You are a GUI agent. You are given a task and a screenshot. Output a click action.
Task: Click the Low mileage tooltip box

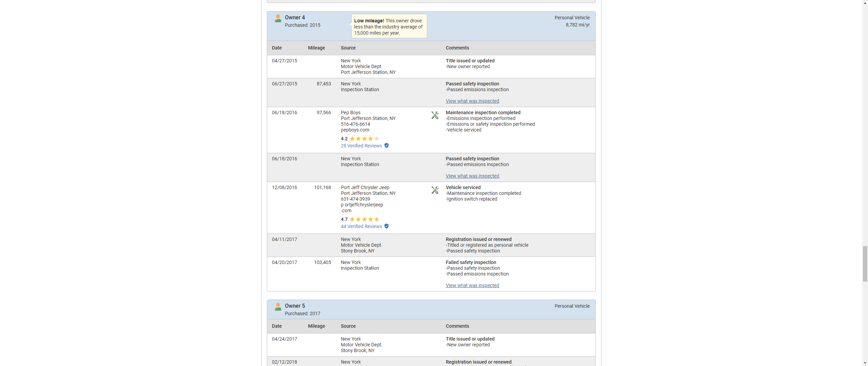pos(389,26)
